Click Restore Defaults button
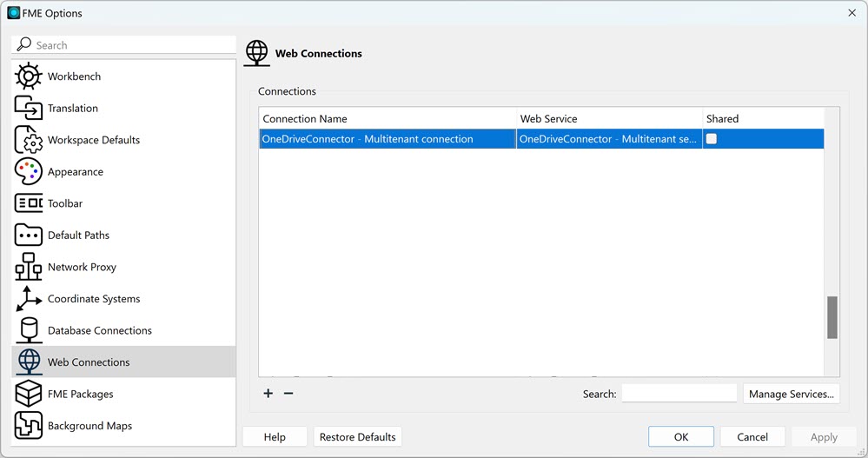The height and width of the screenshot is (458, 868). (358, 436)
